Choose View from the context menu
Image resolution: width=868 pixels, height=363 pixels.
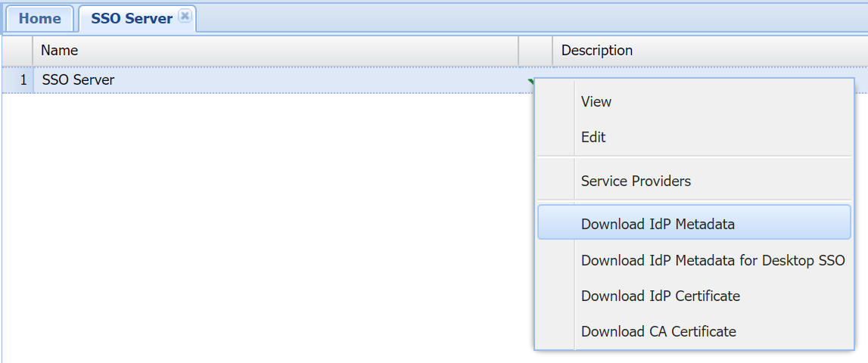click(x=596, y=101)
